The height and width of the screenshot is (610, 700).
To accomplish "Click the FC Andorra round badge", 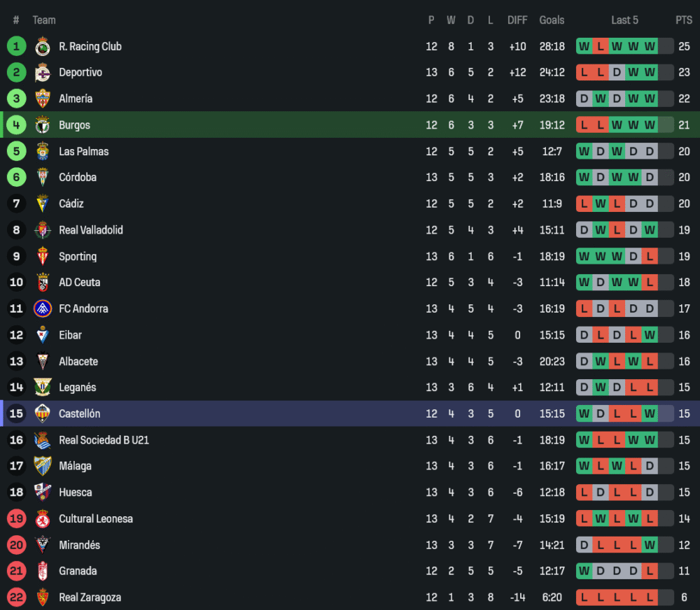I will [43, 308].
